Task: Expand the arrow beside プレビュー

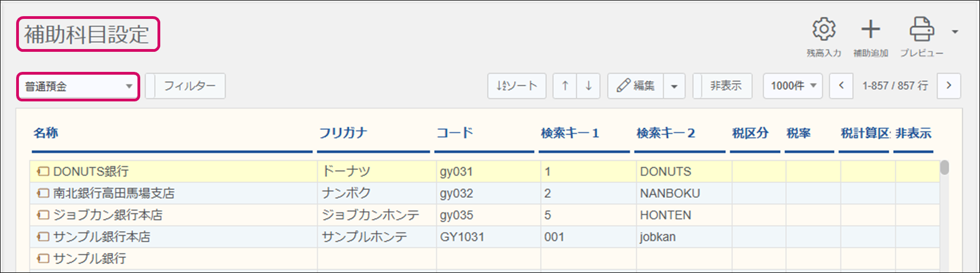Action: (955, 32)
